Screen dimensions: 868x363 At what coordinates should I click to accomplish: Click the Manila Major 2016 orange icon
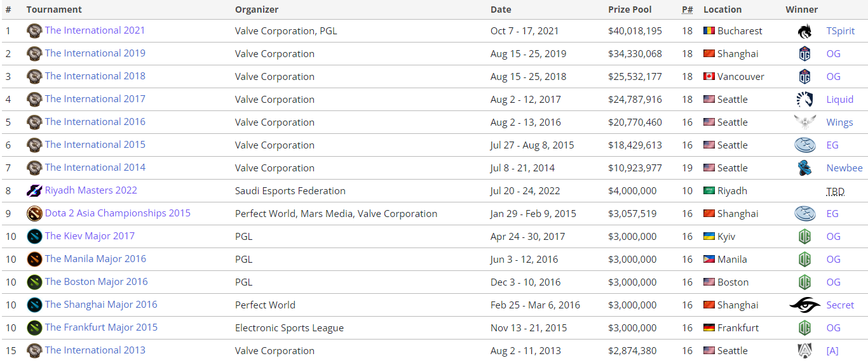[34, 259]
